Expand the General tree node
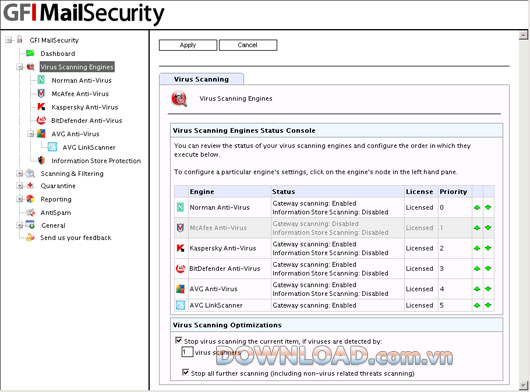Image resolution: width=530 pixels, height=392 pixels. pos(20,225)
